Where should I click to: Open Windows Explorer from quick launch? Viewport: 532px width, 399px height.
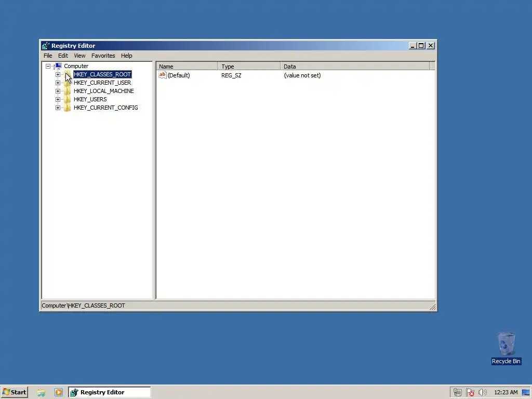(x=41, y=393)
